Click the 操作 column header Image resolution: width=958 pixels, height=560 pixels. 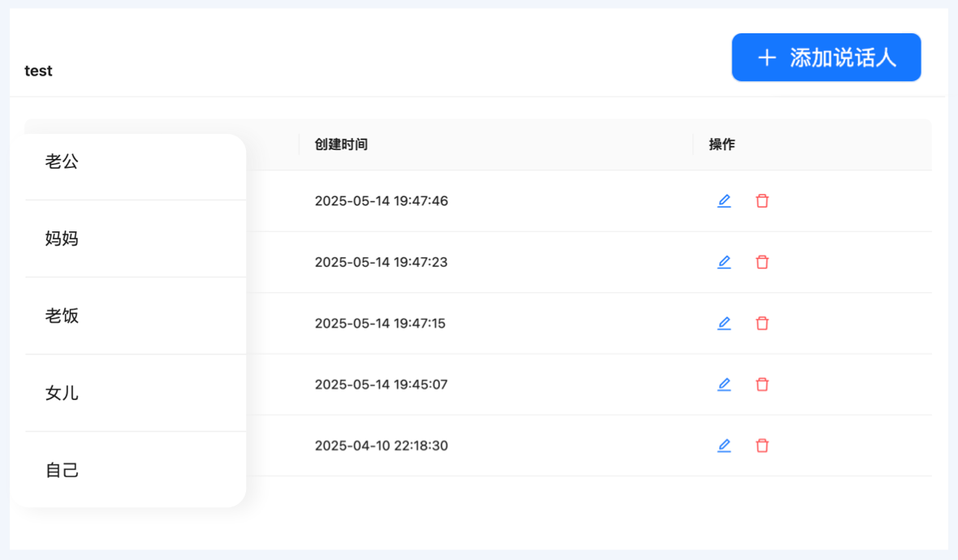[722, 144]
